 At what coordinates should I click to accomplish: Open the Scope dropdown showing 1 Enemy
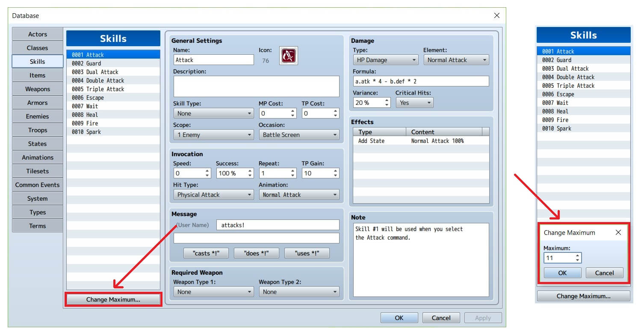(x=213, y=135)
